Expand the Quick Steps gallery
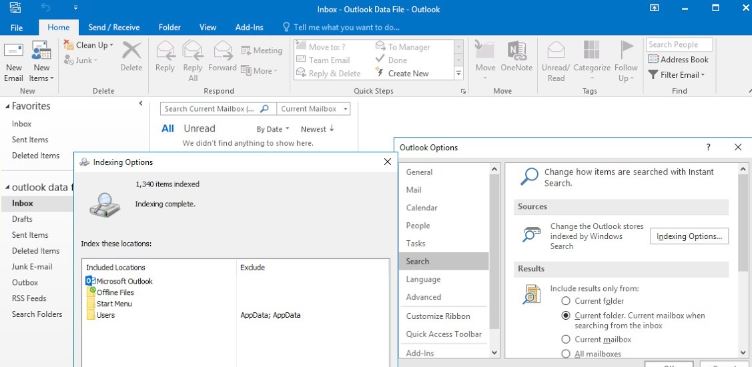752x367 pixels. [458, 73]
